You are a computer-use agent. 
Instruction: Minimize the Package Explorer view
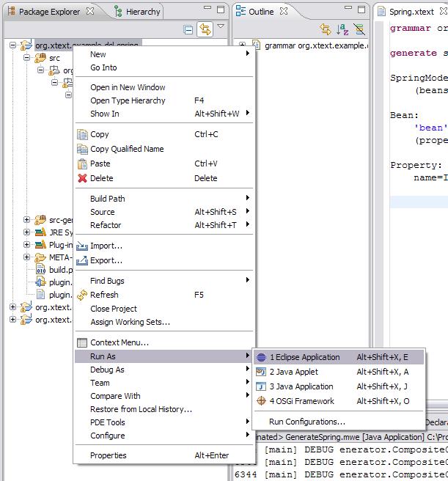click(x=208, y=7)
